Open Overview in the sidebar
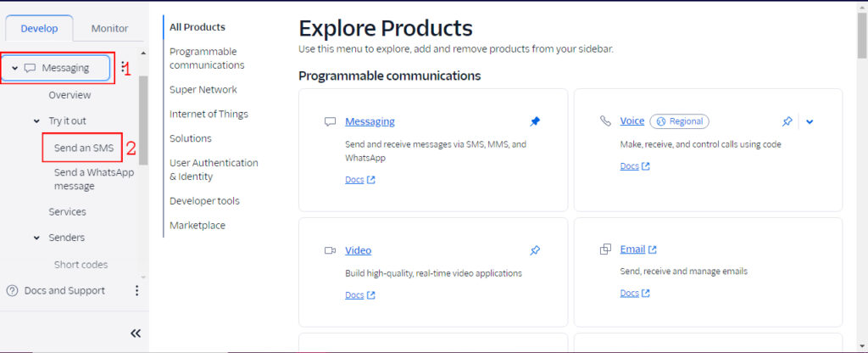 70,95
